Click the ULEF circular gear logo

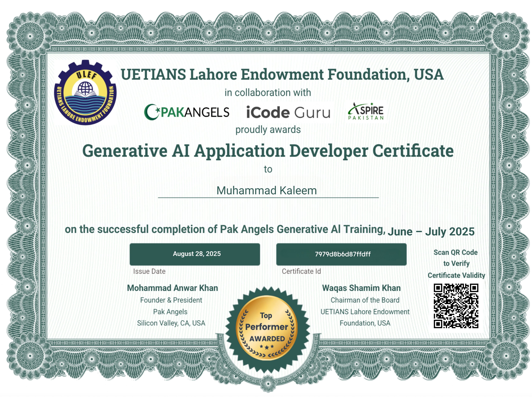pos(85,92)
